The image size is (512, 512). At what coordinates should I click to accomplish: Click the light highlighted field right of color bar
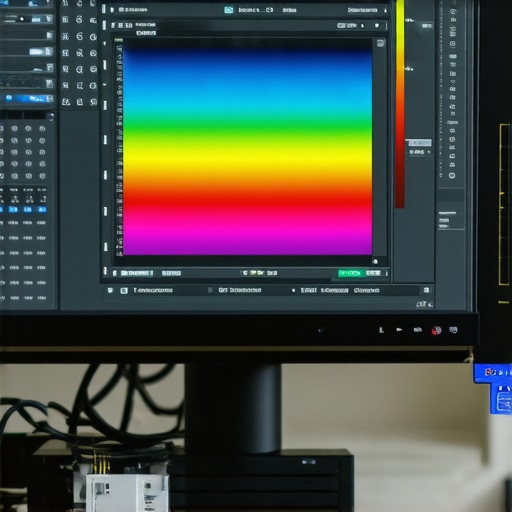click(419, 143)
